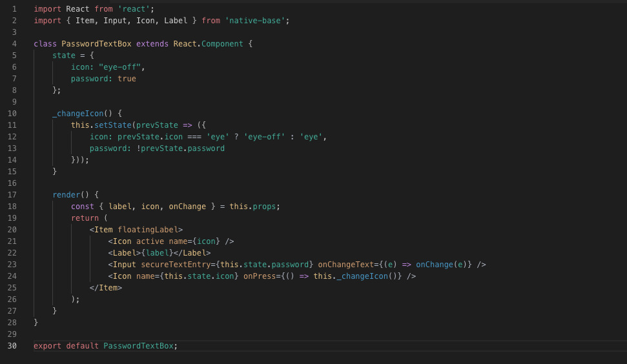
Task: Click secureTextEntry attribute on line 23
Action: pos(176,265)
